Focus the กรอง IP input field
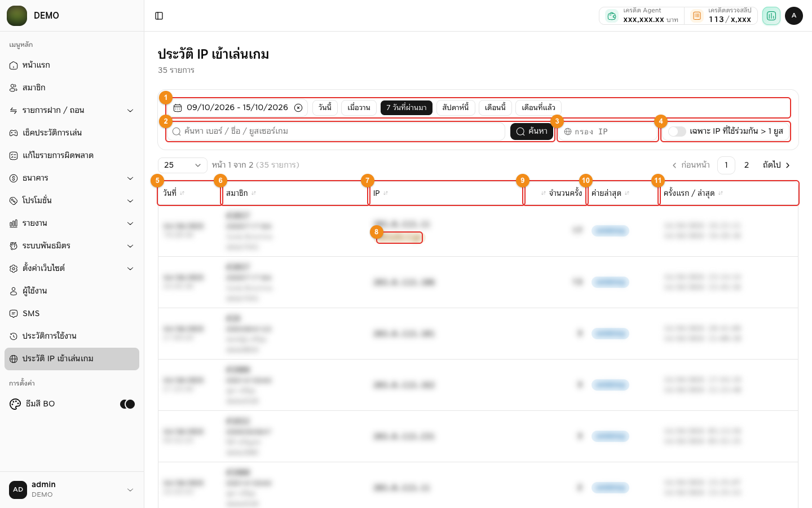Screen dimensions: 812x508 608,132
